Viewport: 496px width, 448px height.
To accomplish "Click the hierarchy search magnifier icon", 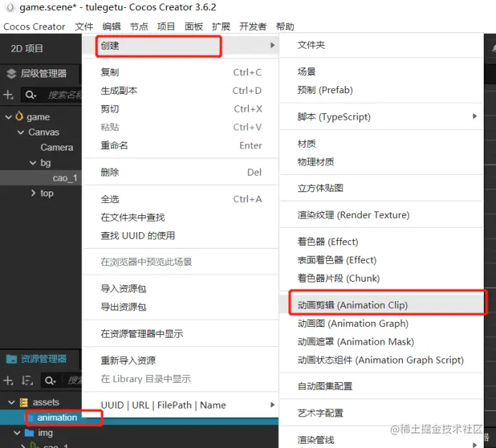I will tap(31, 95).
